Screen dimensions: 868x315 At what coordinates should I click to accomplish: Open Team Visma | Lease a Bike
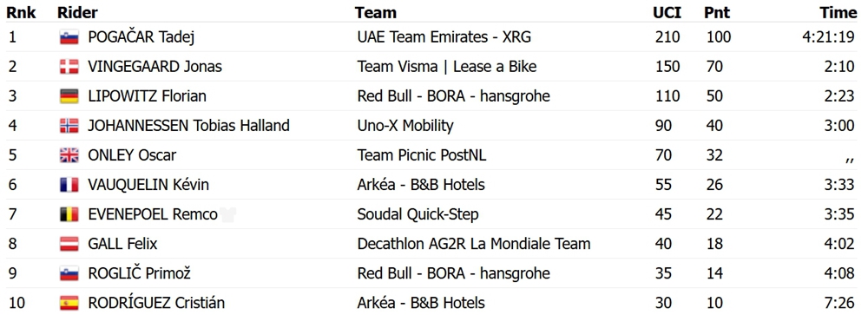pyautogui.click(x=447, y=67)
